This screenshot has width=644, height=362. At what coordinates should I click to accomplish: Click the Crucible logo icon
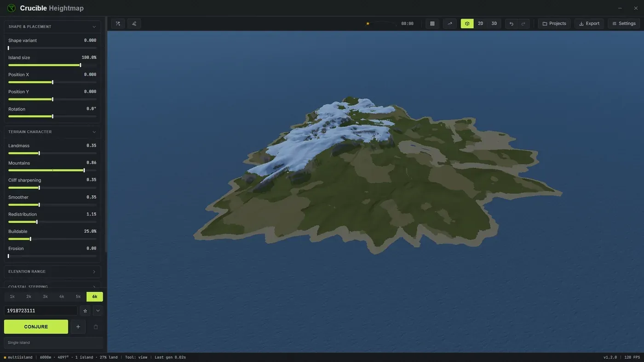click(x=11, y=8)
